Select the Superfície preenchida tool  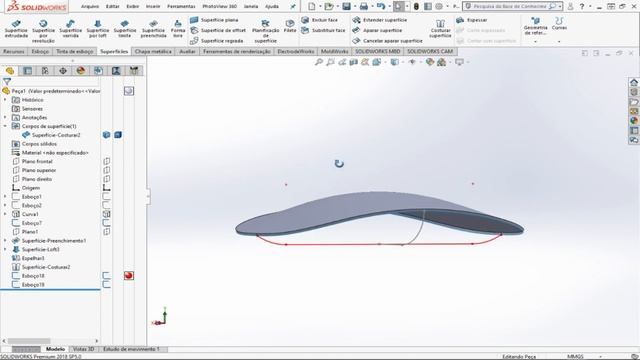pos(153,29)
